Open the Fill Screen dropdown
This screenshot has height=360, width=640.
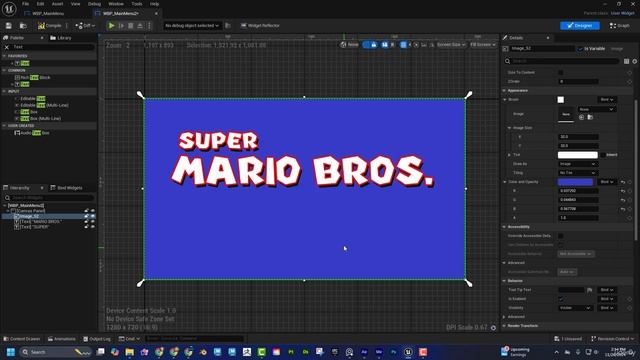[x=483, y=45]
